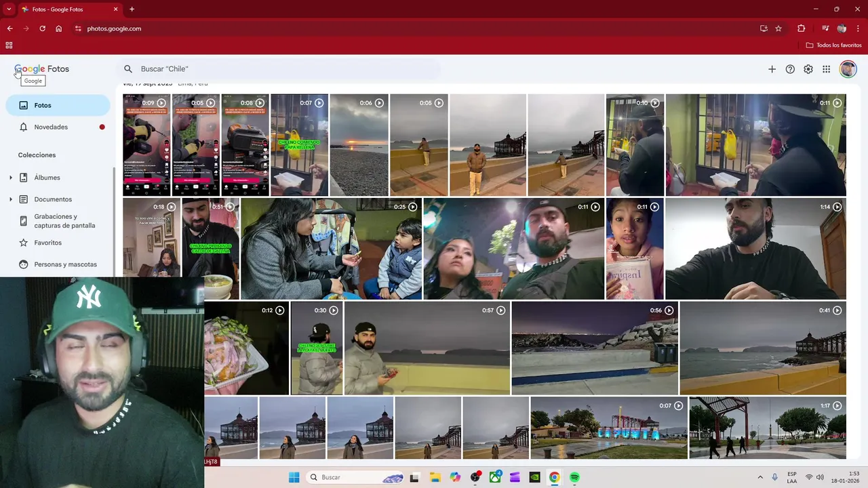Click the Chrome profile avatar in toolbar
This screenshot has height=488, width=868.
(x=842, y=28)
